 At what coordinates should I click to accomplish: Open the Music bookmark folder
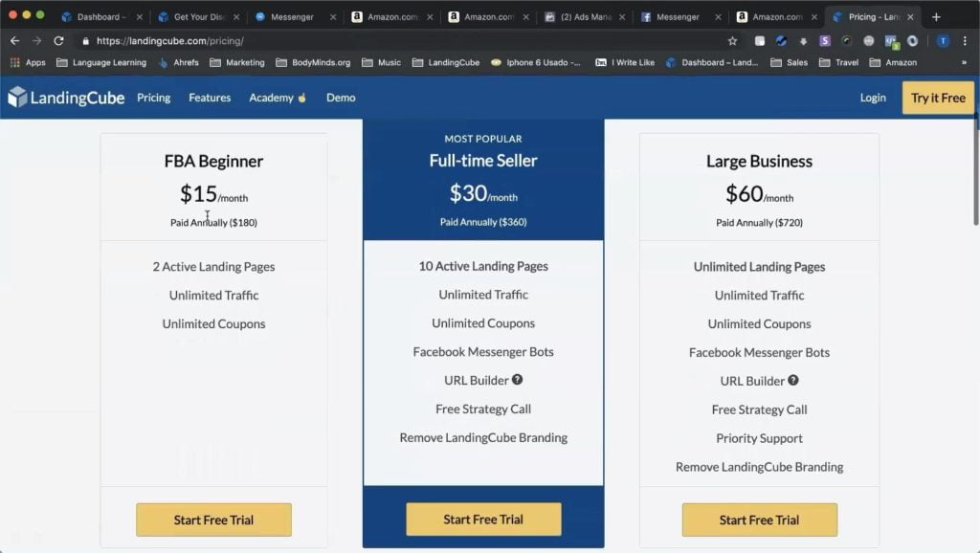[381, 62]
